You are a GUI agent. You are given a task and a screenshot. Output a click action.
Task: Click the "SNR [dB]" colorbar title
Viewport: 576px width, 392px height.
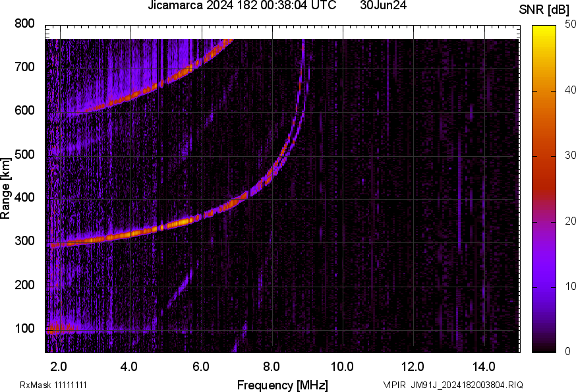[x=544, y=9]
